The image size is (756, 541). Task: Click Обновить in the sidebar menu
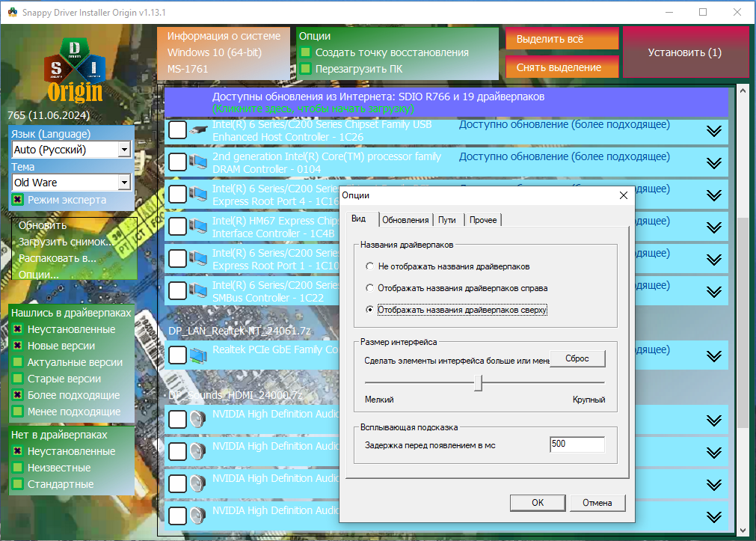(43, 225)
